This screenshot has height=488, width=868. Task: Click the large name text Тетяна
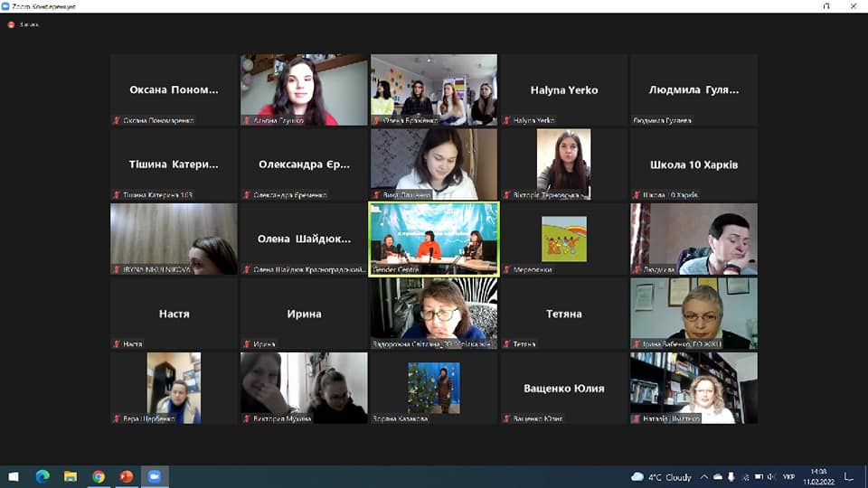(x=564, y=314)
